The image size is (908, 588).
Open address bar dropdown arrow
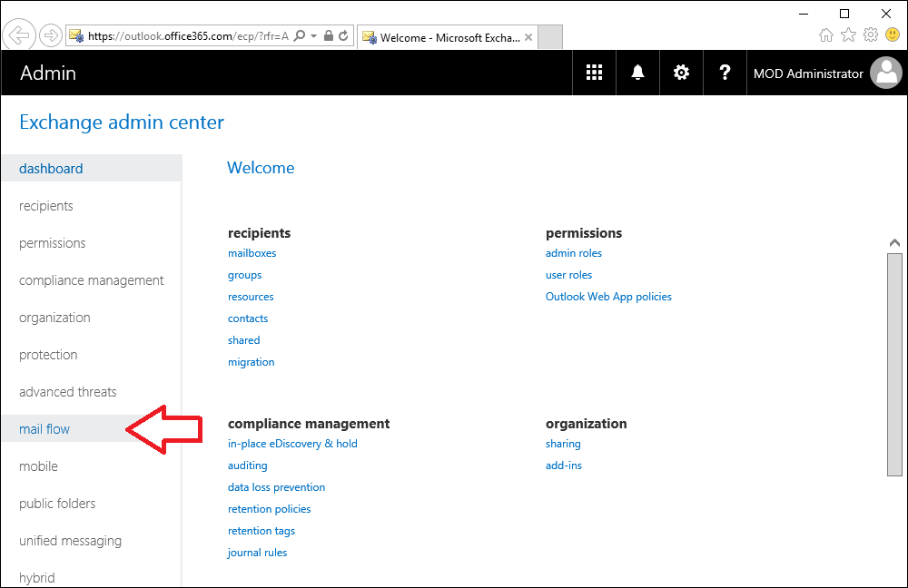coord(314,36)
